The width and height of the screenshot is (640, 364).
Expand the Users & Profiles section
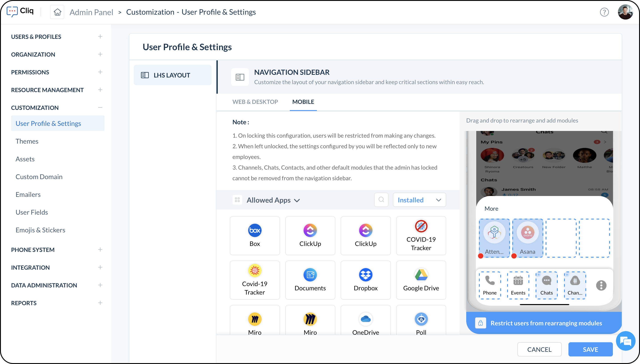[100, 36]
